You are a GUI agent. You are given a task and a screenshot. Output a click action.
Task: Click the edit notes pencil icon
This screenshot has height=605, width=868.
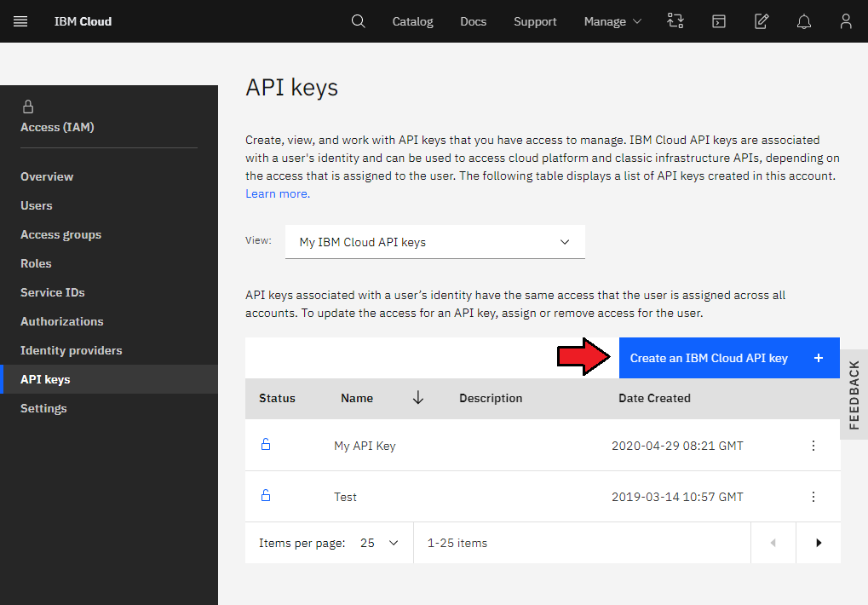tap(762, 21)
